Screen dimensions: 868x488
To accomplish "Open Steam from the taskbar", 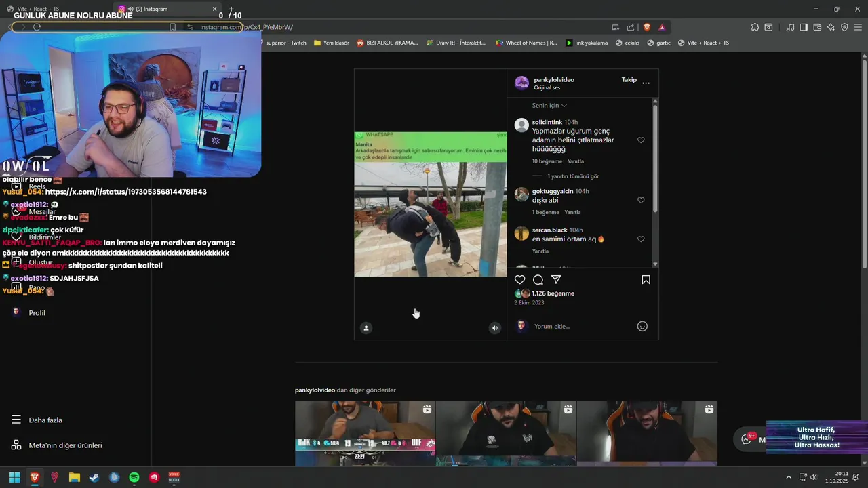I will point(94,477).
